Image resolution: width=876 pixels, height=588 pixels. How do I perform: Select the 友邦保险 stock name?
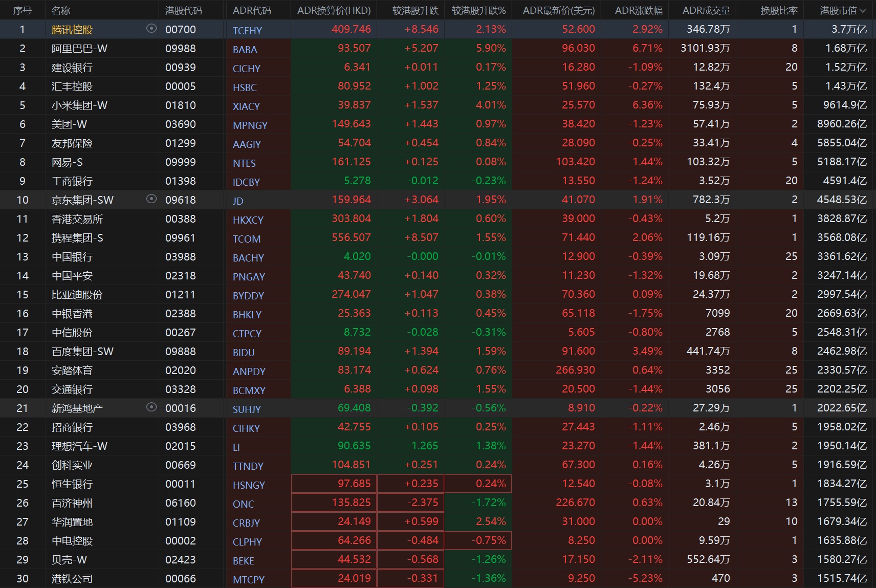pos(72,143)
